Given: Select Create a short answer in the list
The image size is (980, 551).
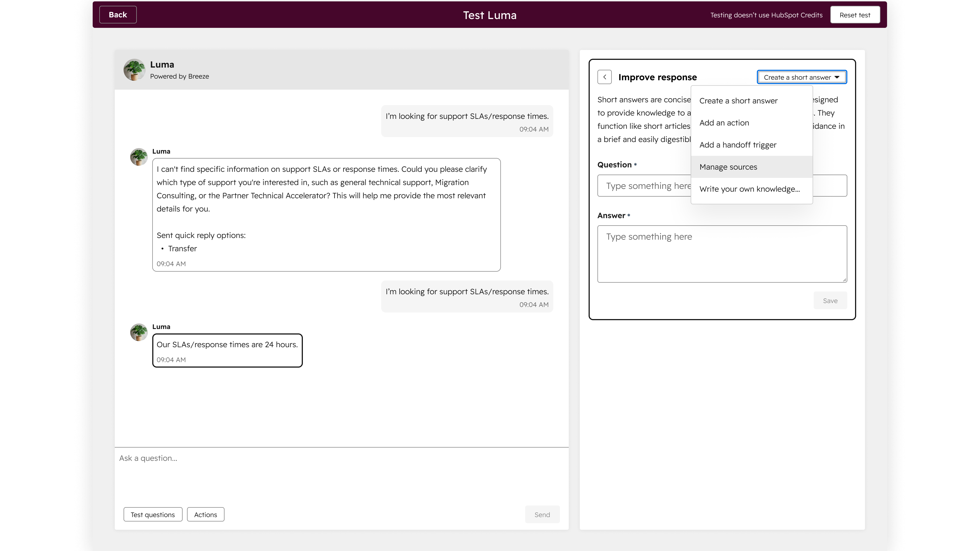Looking at the screenshot, I should pos(738,100).
